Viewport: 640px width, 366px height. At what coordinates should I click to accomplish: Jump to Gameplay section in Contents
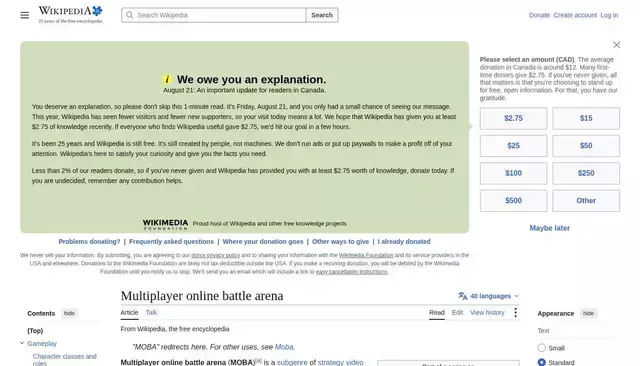[x=42, y=344]
